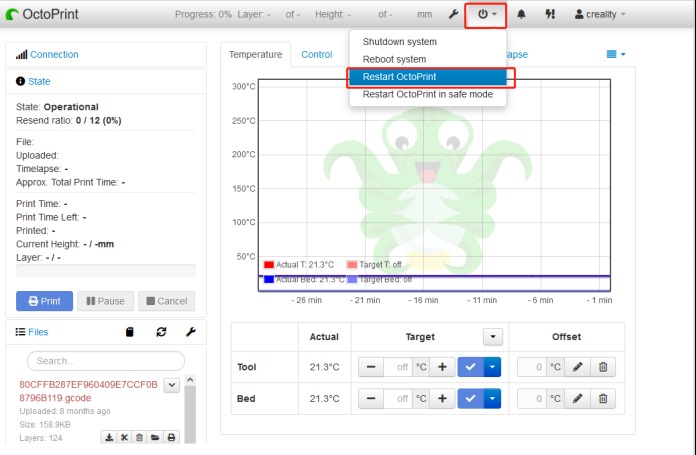The width and height of the screenshot is (696, 455).
Task: Delete the gcode file
Action: [x=139, y=438]
